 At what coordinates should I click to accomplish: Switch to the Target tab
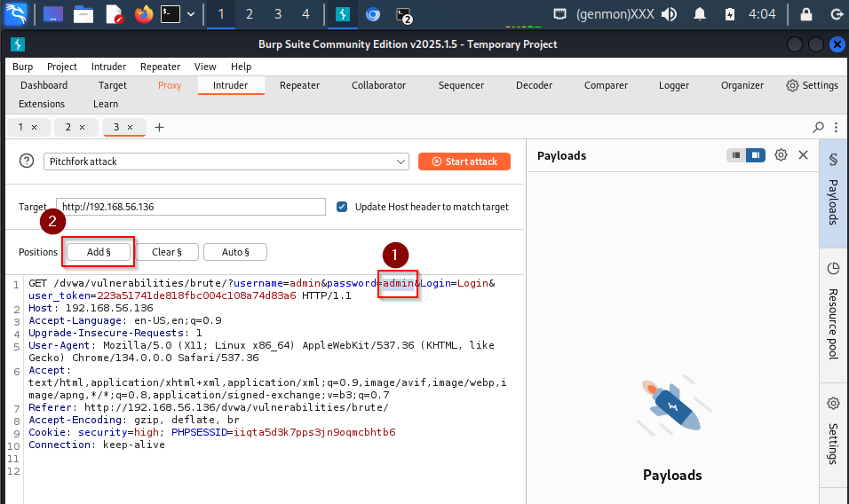click(x=113, y=85)
